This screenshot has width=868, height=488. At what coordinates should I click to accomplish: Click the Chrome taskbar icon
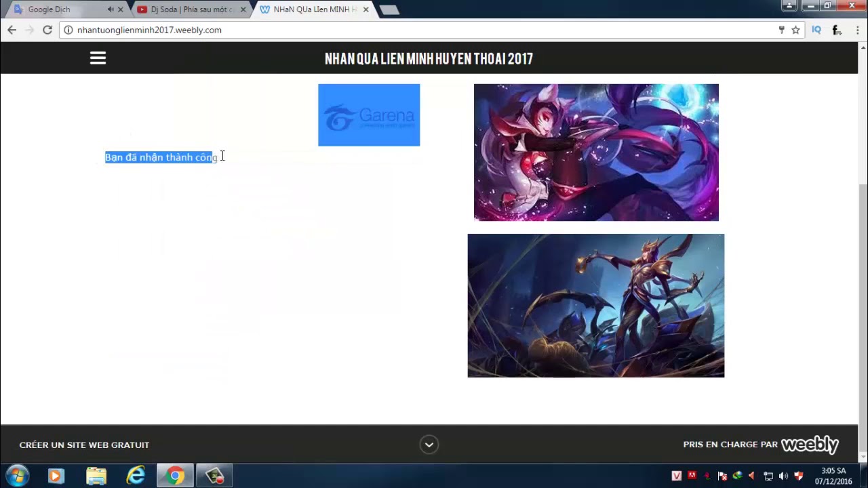point(176,476)
